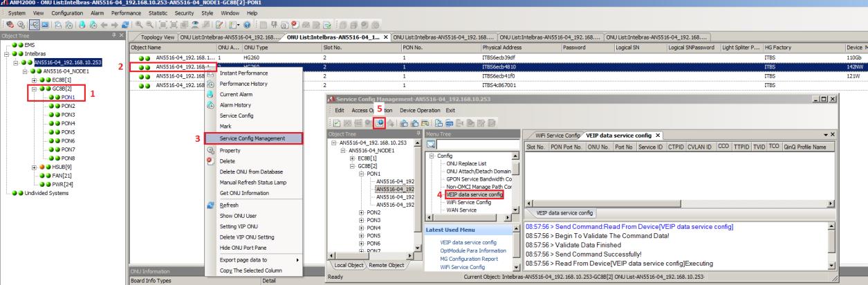Screen dimensions: 868x285
Task: Expand the HSUB[9] tree node
Action: tap(34, 167)
